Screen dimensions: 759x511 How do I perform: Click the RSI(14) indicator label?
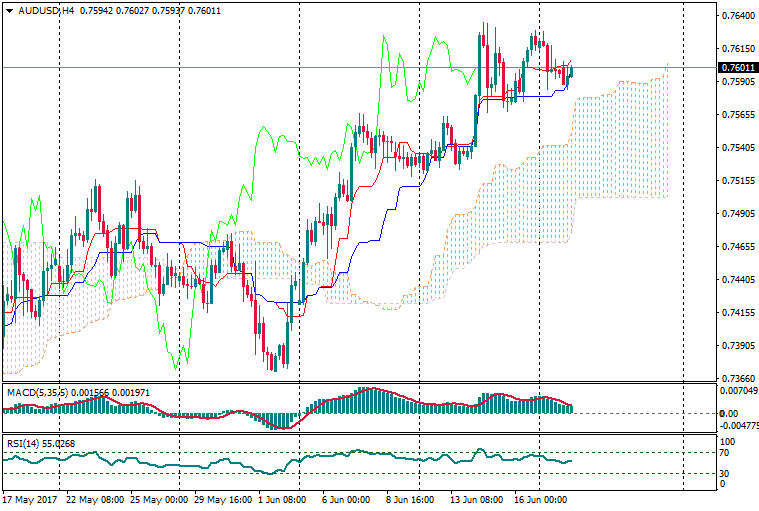click(23, 443)
